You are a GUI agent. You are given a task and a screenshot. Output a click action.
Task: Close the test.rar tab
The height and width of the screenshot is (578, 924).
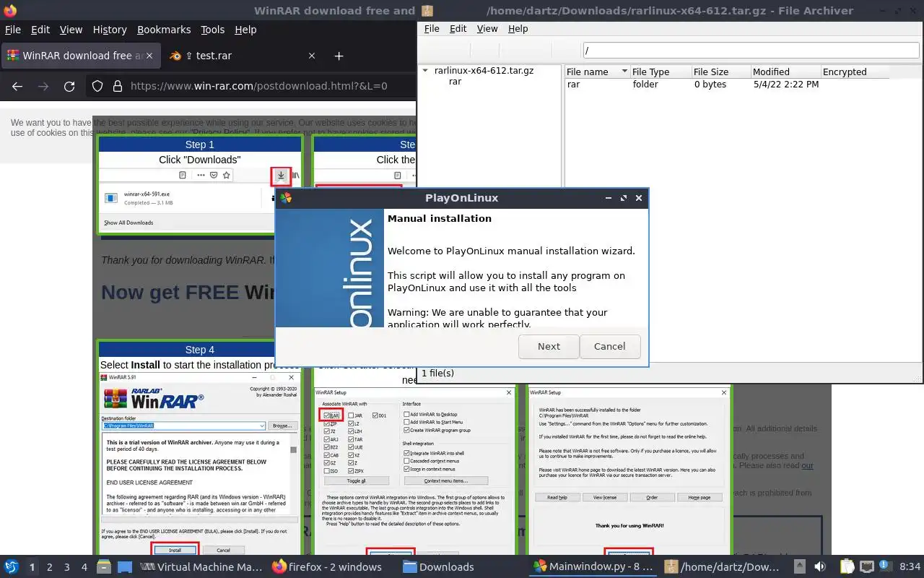312,56
